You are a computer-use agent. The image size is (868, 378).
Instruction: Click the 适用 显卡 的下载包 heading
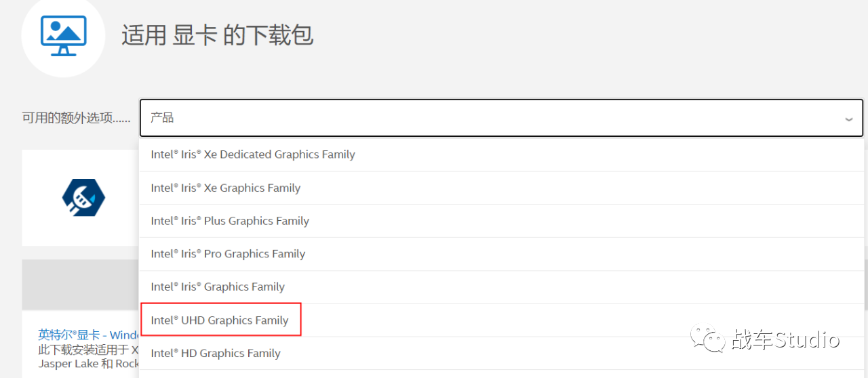[x=217, y=35]
